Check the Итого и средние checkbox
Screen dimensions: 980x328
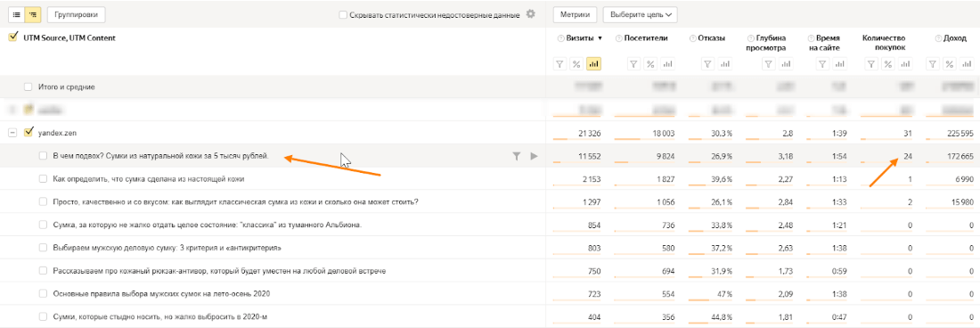pos(28,87)
